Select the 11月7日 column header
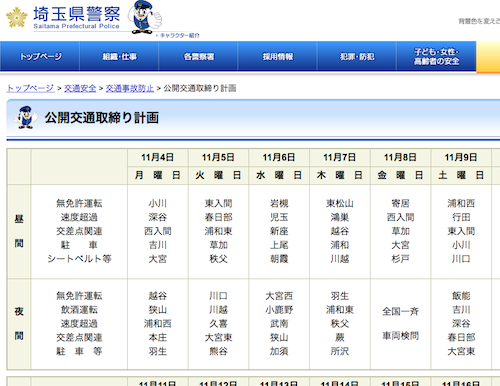The image size is (500, 386). pyautogui.click(x=340, y=157)
